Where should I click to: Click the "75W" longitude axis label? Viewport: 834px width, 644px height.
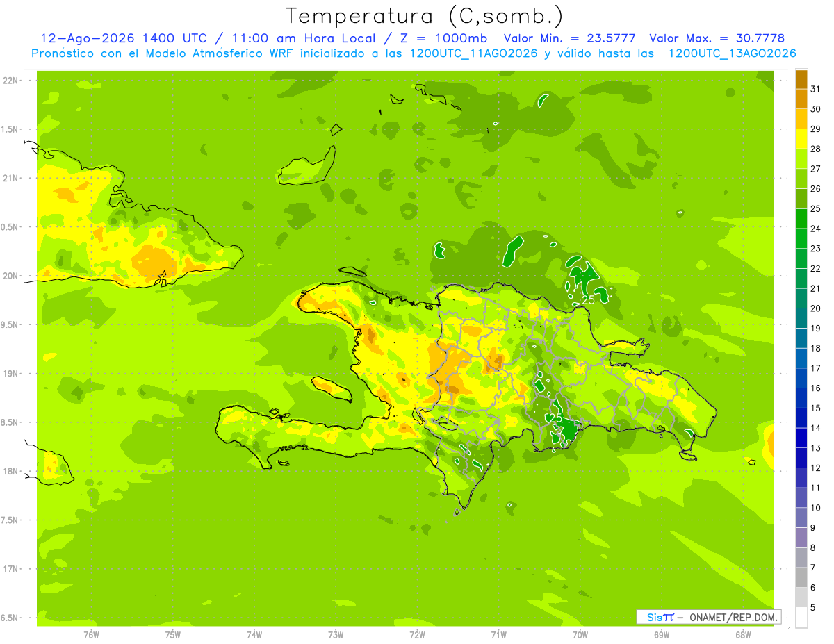point(172,634)
